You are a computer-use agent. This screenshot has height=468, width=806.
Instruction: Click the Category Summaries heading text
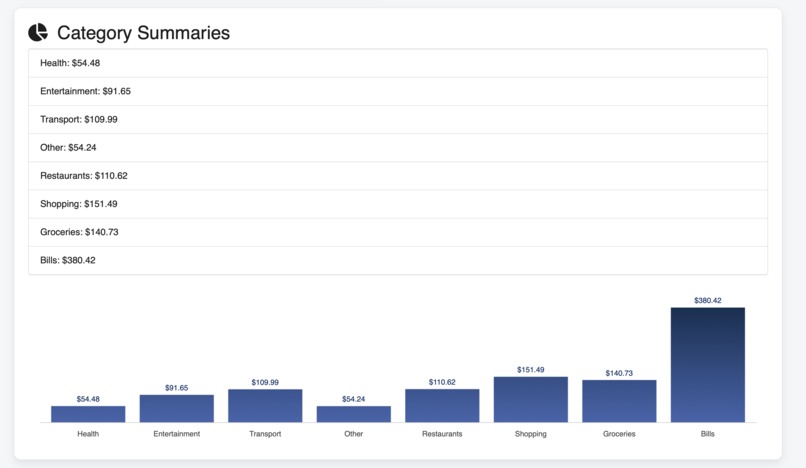[x=143, y=33]
